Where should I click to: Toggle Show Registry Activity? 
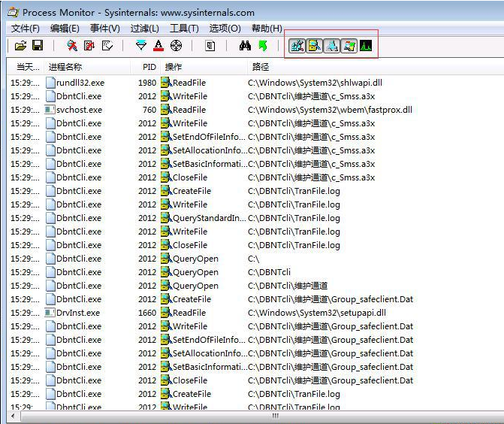(297, 46)
